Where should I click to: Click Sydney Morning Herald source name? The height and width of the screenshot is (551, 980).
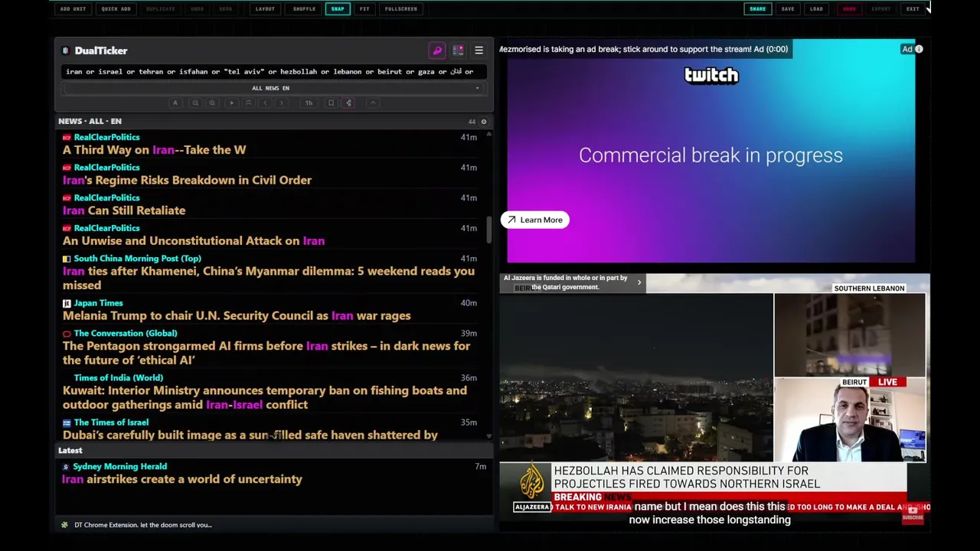click(x=119, y=467)
